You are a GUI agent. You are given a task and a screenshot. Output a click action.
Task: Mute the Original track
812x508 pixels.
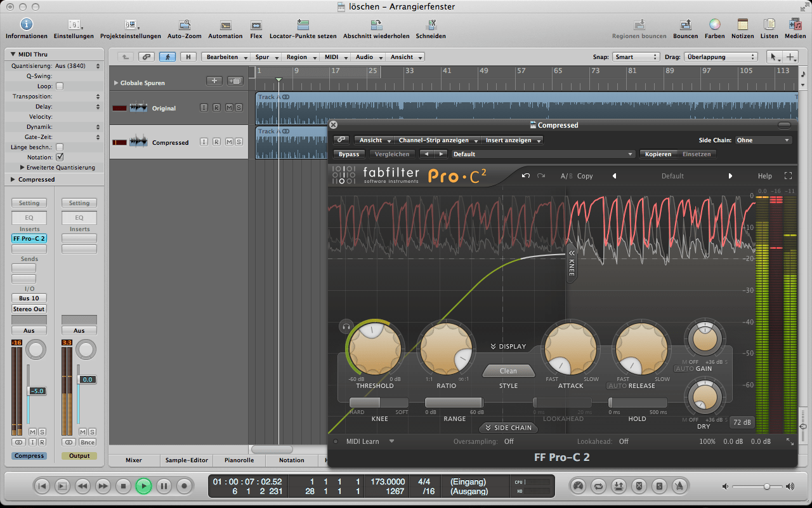(x=228, y=108)
